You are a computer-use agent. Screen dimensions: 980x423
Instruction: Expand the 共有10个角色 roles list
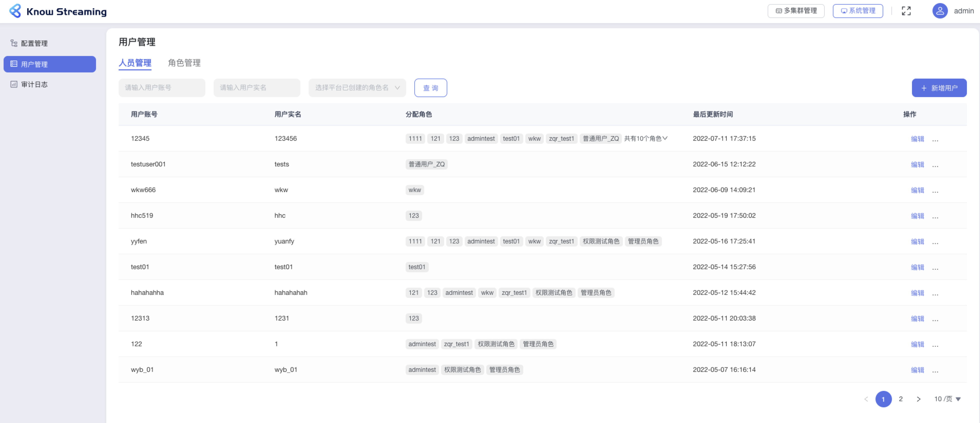point(646,138)
